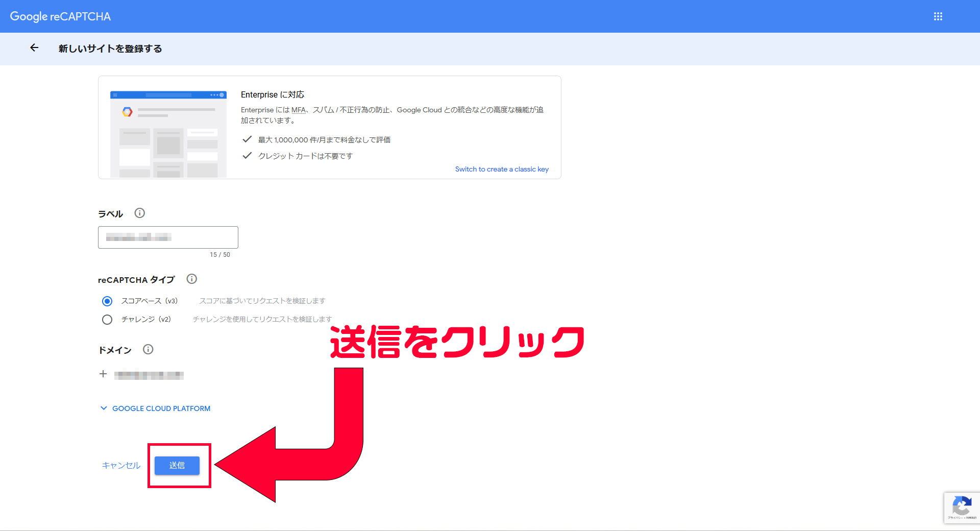
Task: Expand the GOOGLE CLOUD PLATFORM section
Action: tap(156, 408)
